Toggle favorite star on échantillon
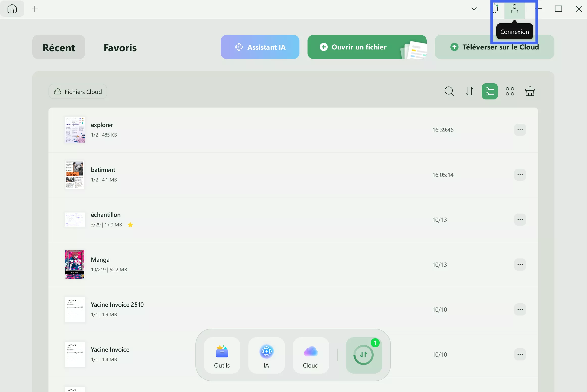Image resolution: width=587 pixels, height=392 pixels. pyautogui.click(x=130, y=225)
